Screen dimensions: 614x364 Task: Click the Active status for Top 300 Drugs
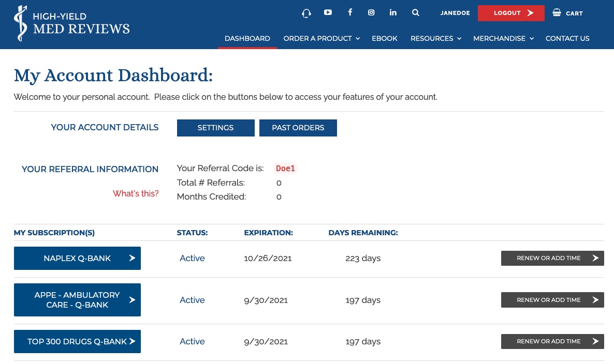pos(192,341)
